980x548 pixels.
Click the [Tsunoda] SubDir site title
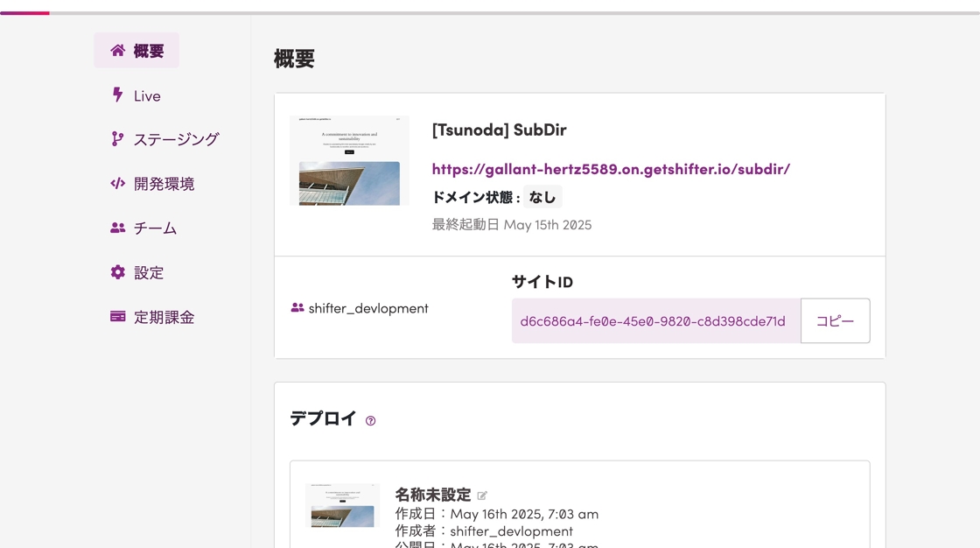pos(500,130)
